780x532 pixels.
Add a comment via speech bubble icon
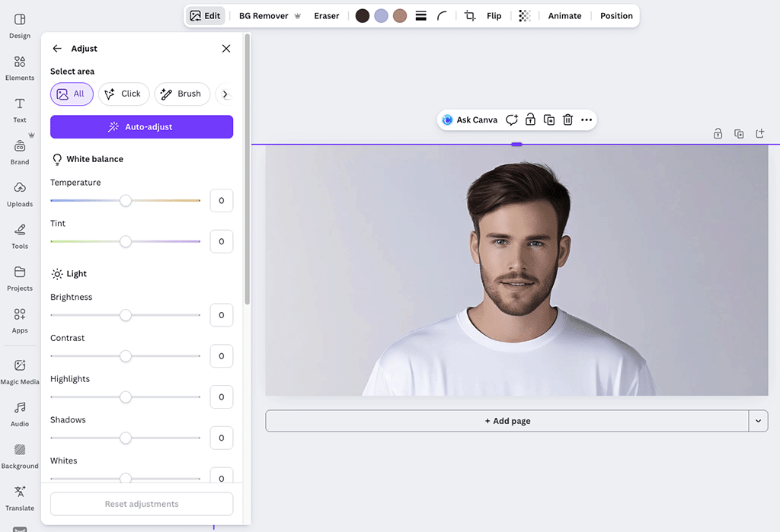[x=511, y=119]
